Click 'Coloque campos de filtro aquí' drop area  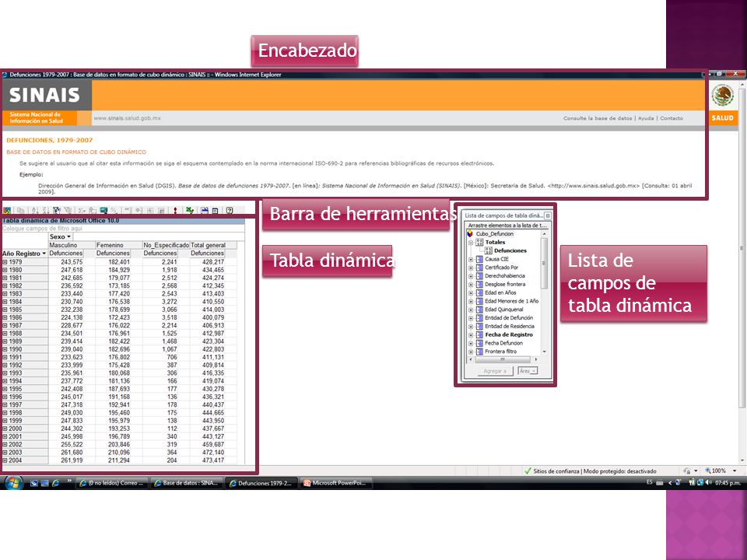point(123,229)
